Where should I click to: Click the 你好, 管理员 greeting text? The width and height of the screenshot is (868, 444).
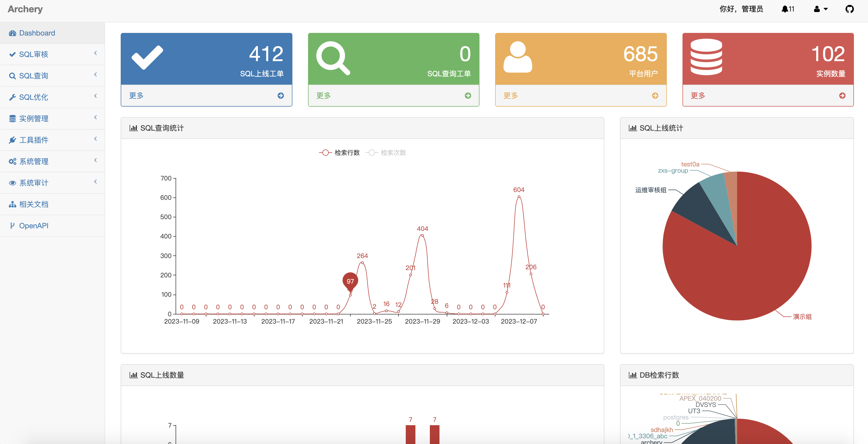[741, 9]
